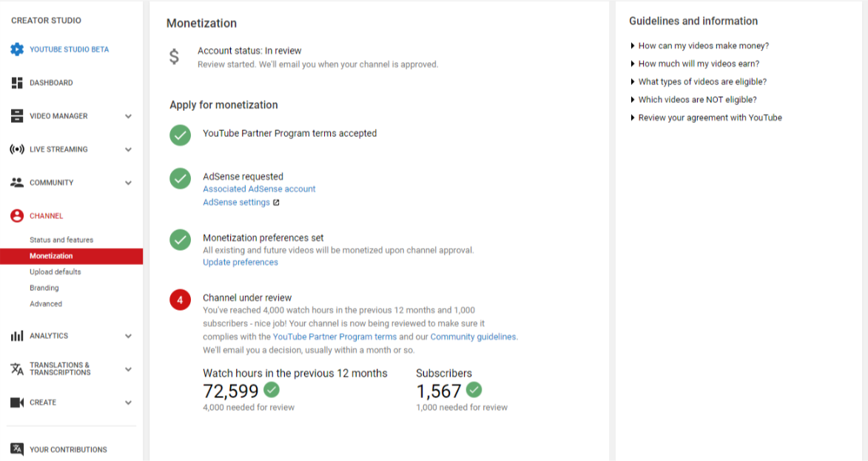The height and width of the screenshot is (461, 868).
Task: Click 'Guidelines and information' heading
Action: click(693, 21)
